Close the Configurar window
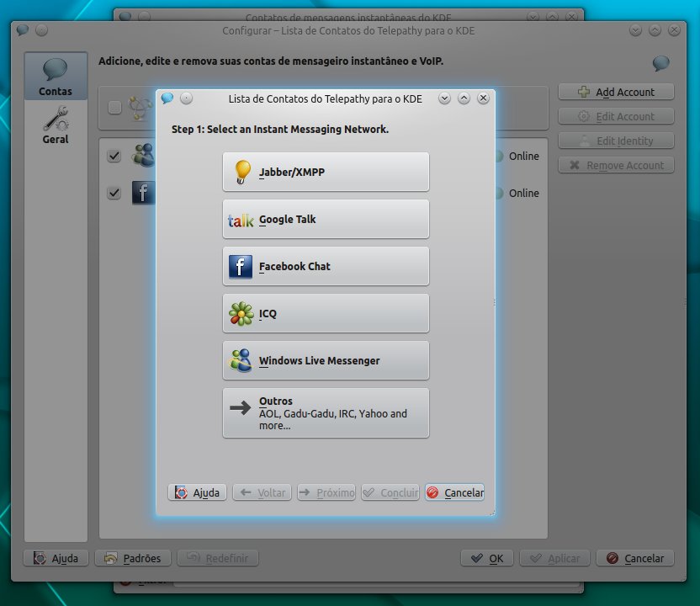Image resolution: width=700 pixels, height=606 pixels. [674, 30]
